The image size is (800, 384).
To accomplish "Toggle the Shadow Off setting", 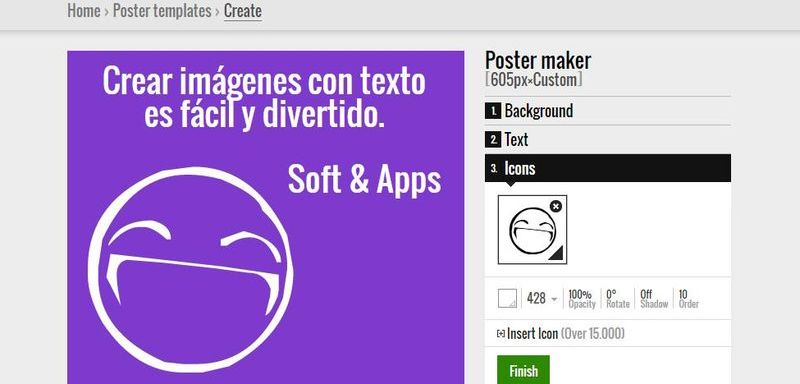I will coord(654,298).
